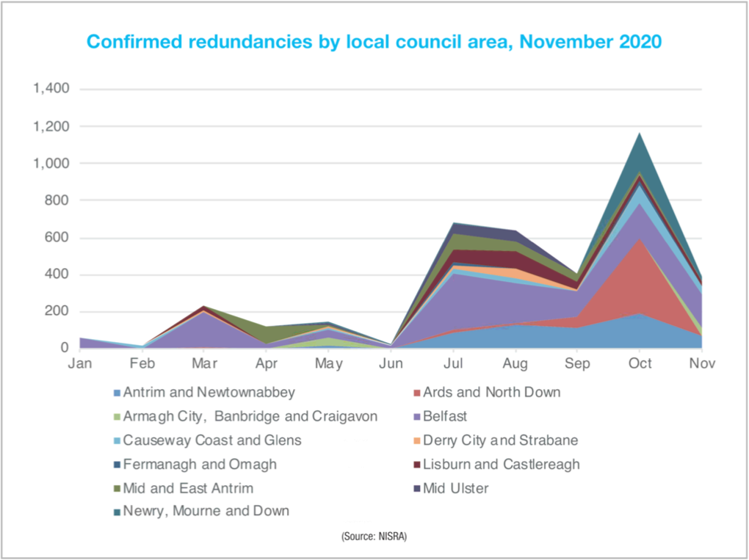
Task: Select the Mar label on the horizontal axis
Action: coord(202,363)
